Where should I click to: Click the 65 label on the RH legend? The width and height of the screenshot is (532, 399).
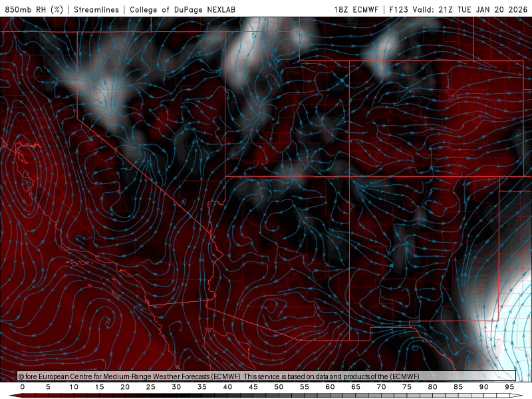(356, 387)
